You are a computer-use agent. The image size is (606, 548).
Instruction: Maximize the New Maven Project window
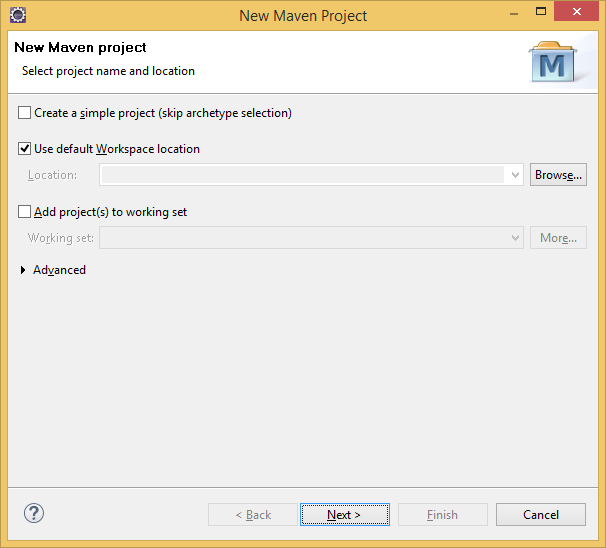[x=541, y=12]
